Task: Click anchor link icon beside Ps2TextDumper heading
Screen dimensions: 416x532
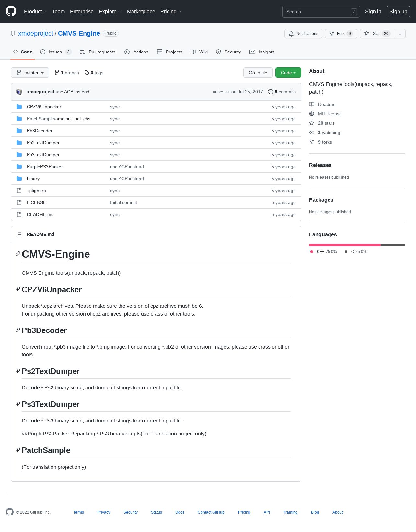Action: click(x=18, y=371)
